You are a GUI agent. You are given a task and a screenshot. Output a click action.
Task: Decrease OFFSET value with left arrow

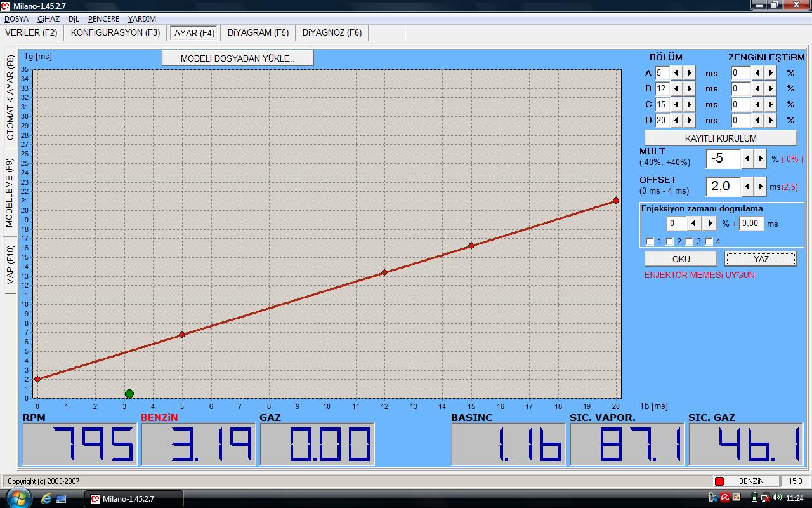[x=748, y=187]
